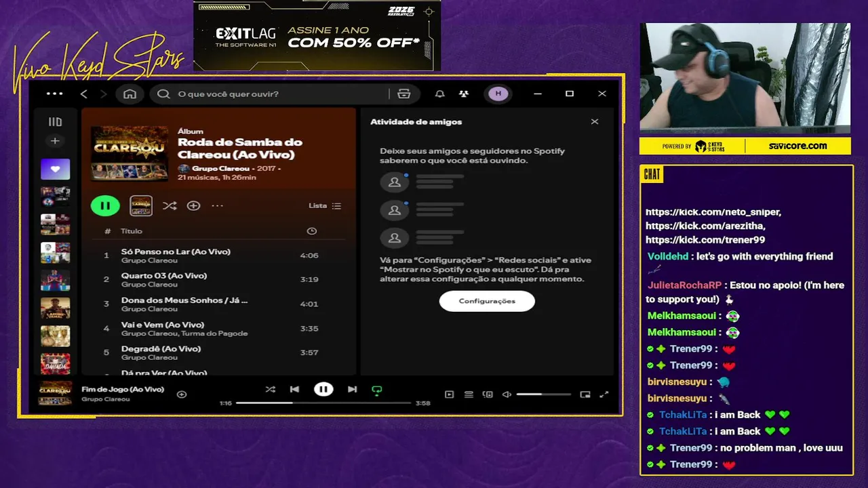Open the DANÇADA playlist thumbnail in sidebar
Screen dimensions: 868x488
click(x=55, y=364)
